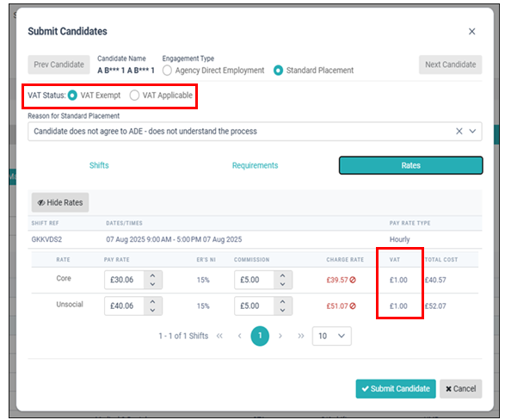Select the VAT Applicable radio button
The height and width of the screenshot is (420, 511).
[x=134, y=96]
